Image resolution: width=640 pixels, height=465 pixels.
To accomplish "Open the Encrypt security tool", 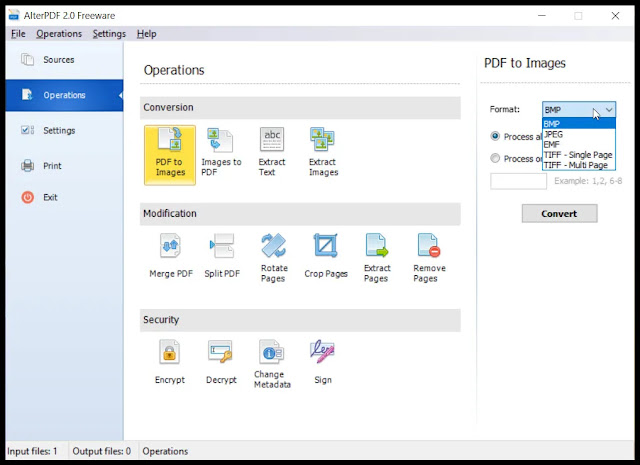I will coord(170,362).
